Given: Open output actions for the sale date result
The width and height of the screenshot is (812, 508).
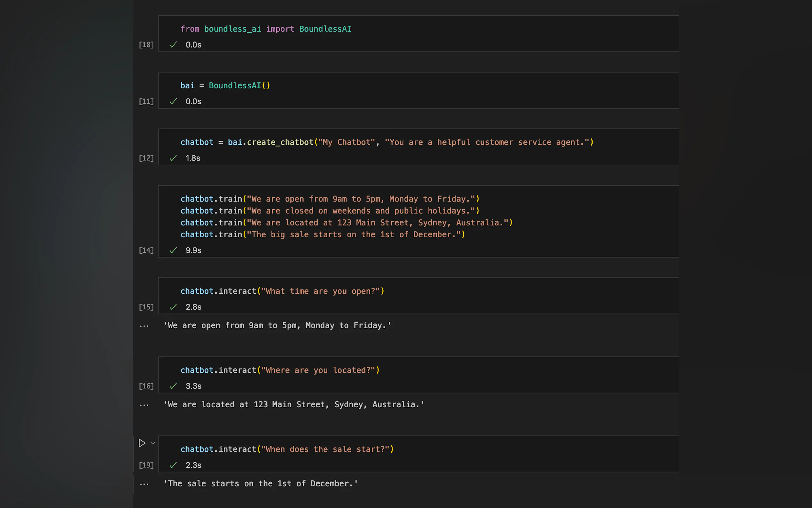Looking at the screenshot, I should click(144, 484).
